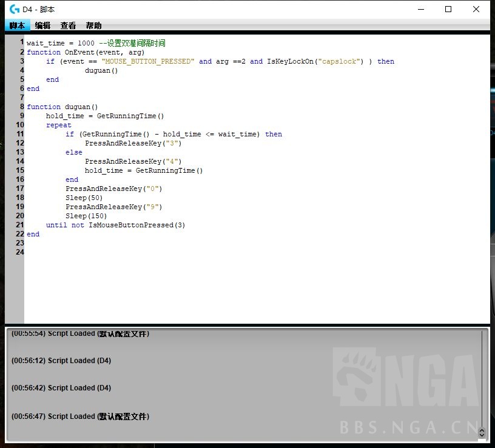
Task: Click the function duguan() definition line
Action: click(62, 107)
